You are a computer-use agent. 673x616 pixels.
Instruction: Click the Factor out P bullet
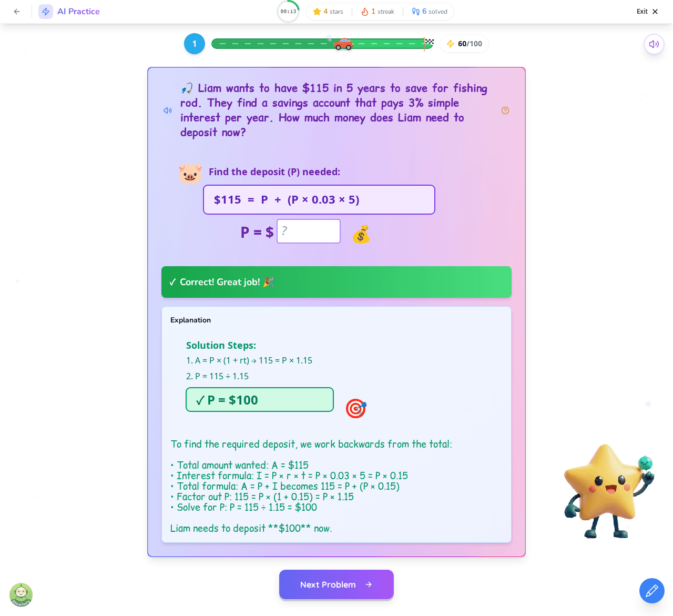click(x=262, y=497)
